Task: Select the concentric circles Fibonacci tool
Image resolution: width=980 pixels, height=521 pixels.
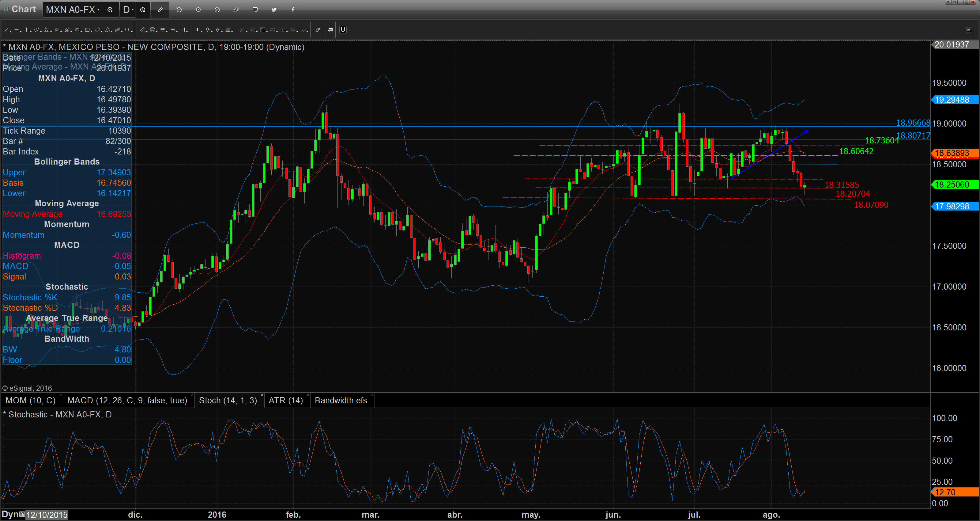Action: (x=153, y=30)
